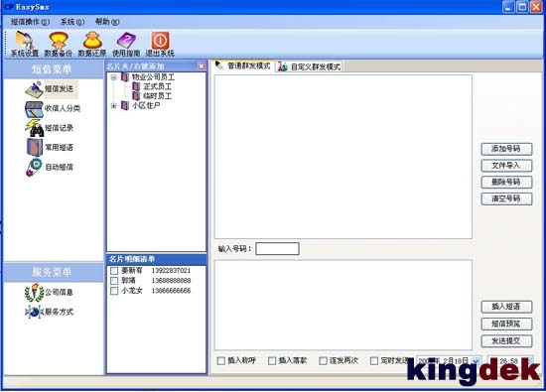The height and width of the screenshot is (392, 546).
Task: Select the 正式员工 tree item
Action: [x=158, y=86]
